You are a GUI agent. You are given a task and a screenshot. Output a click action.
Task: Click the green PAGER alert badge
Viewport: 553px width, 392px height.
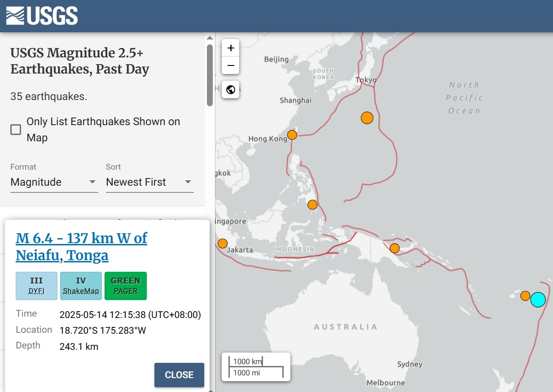point(126,286)
